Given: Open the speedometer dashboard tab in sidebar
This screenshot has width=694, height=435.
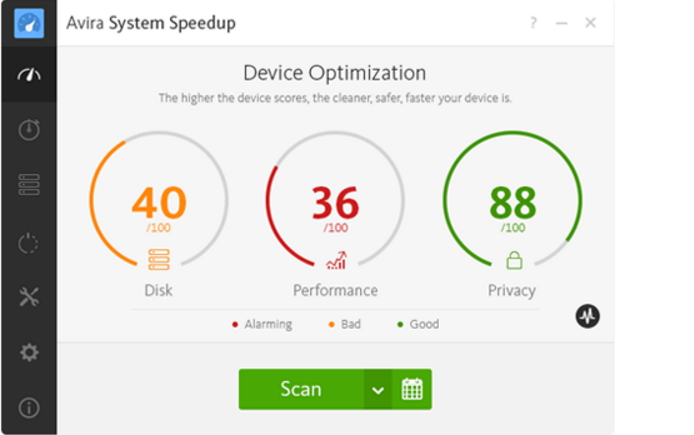Looking at the screenshot, I should pyautogui.click(x=29, y=76).
